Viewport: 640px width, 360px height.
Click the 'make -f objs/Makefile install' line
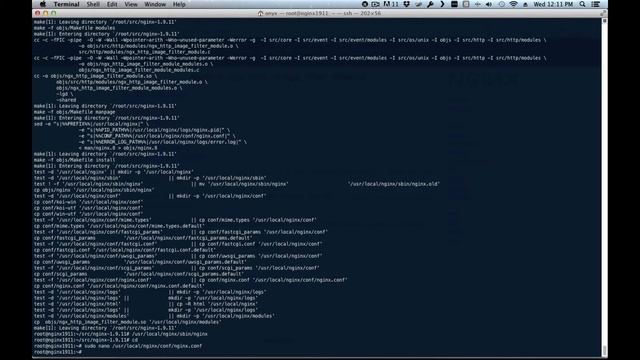(x=74, y=160)
